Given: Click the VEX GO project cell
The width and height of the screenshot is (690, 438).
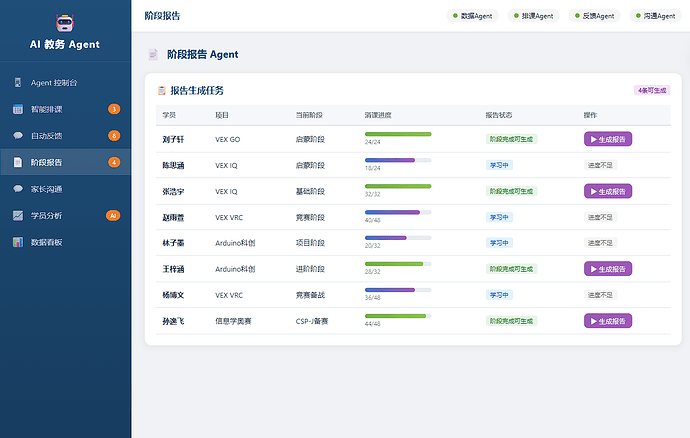Looking at the screenshot, I should click(x=228, y=140).
